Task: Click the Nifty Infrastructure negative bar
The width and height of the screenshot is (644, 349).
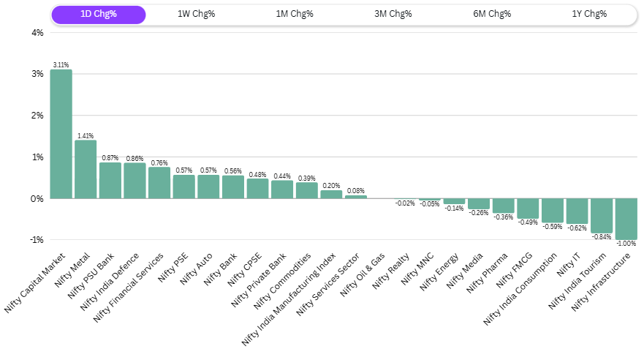Action: pyautogui.click(x=626, y=218)
